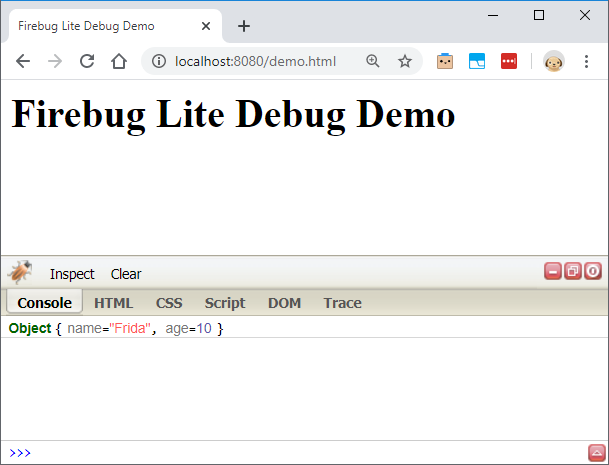
Task: Open the cat-face box extension
Action: pos(445,61)
